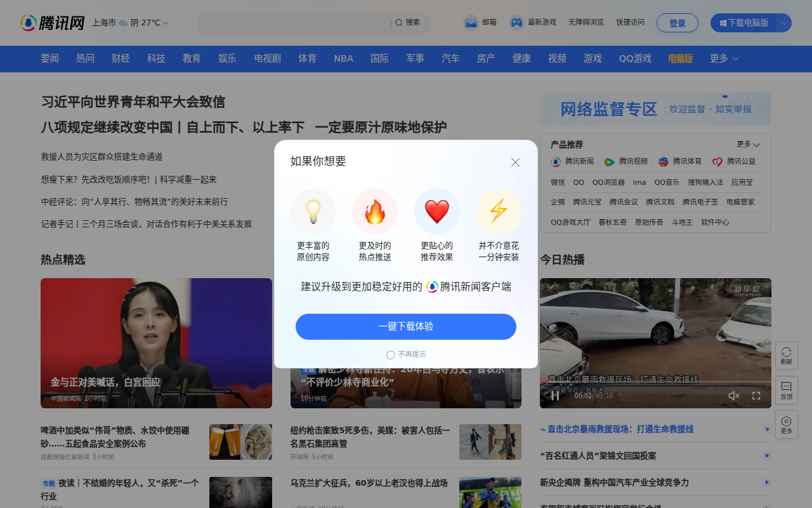Click the 腾讯体育 product icon
This screenshot has height=508, width=812.
click(x=664, y=162)
